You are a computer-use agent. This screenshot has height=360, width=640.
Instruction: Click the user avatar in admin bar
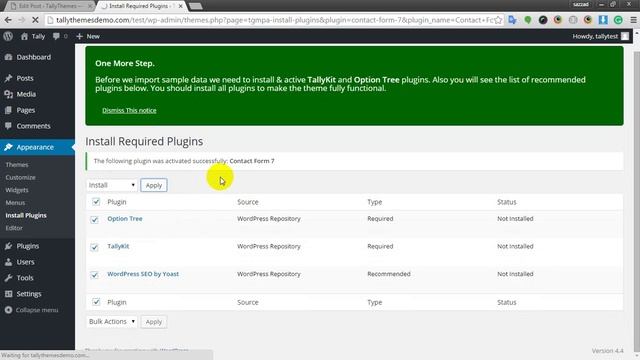pyautogui.click(x=625, y=36)
